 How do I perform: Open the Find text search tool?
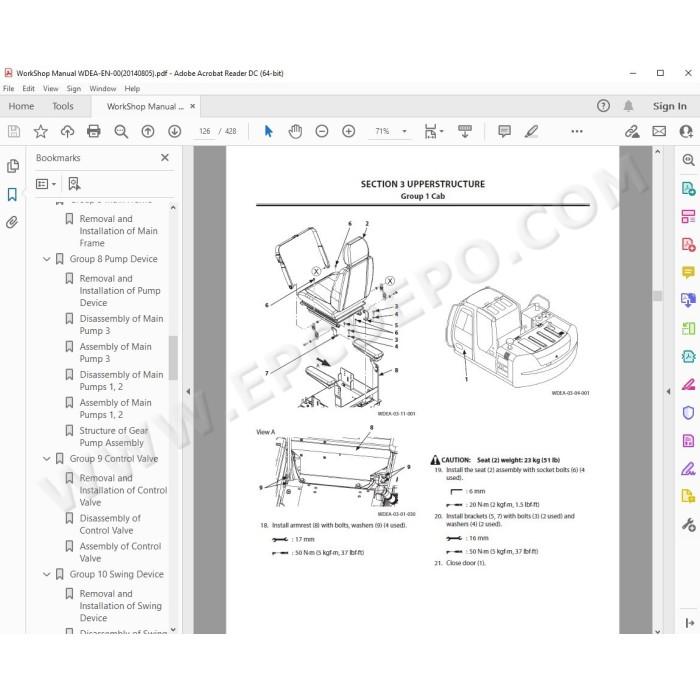(121, 131)
